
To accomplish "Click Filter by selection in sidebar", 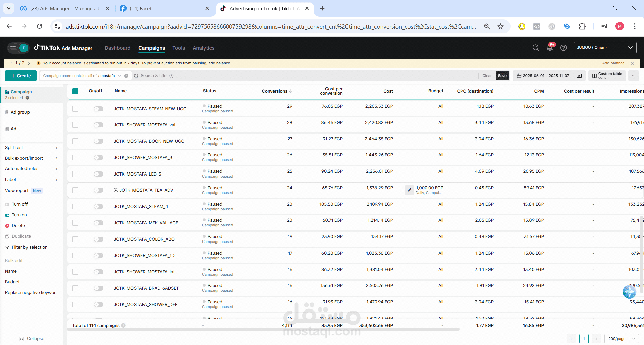I will [30, 247].
